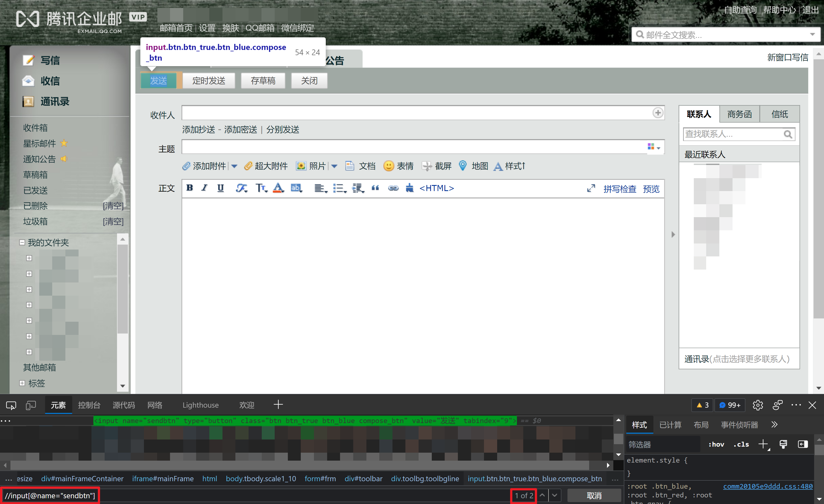Open the font color picker icon

pyautogui.click(x=278, y=188)
